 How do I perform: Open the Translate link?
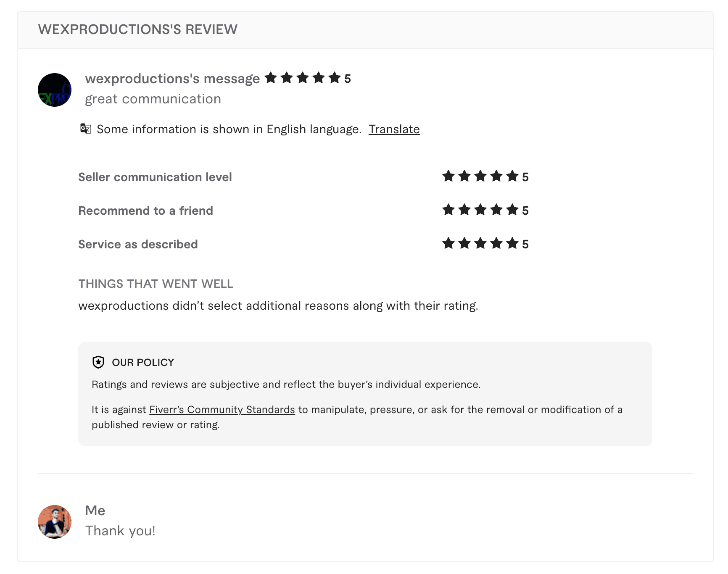point(394,129)
